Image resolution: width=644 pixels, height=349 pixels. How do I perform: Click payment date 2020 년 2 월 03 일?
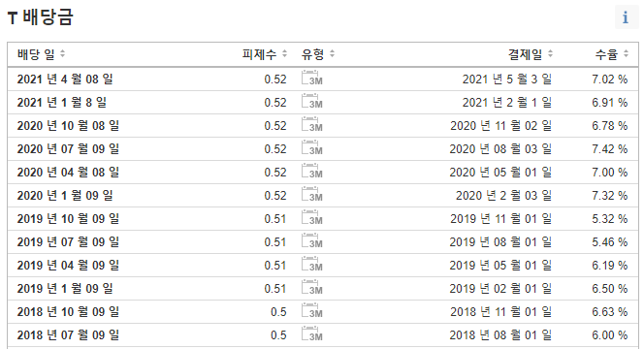coord(504,196)
